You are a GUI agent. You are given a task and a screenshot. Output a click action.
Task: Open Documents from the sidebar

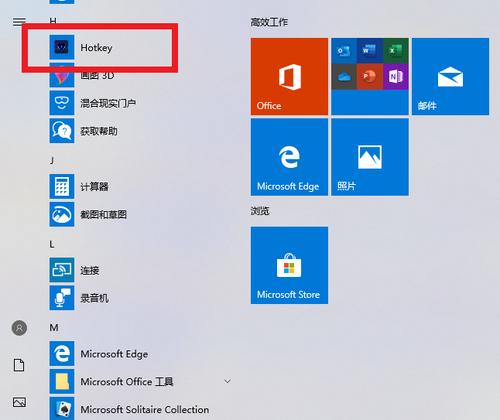click(19, 365)
